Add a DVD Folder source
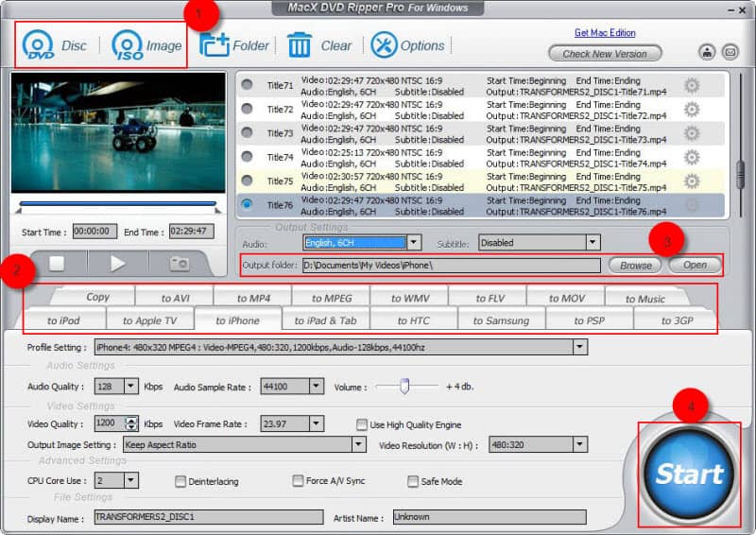This screenshot has width=756, height=535. [234, 45]
